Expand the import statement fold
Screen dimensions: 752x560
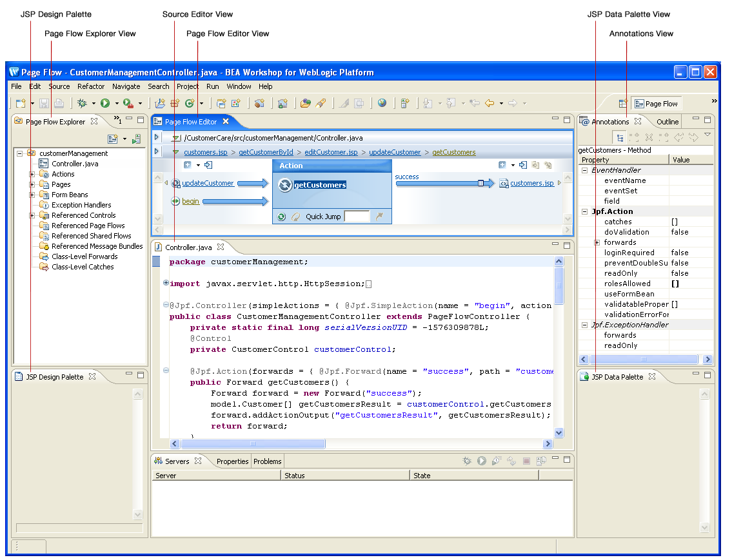tap(166, 283)
